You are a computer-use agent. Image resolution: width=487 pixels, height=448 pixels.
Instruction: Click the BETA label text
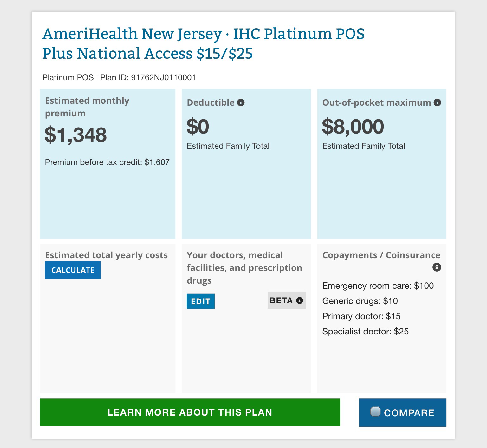[x=281, y=300]
